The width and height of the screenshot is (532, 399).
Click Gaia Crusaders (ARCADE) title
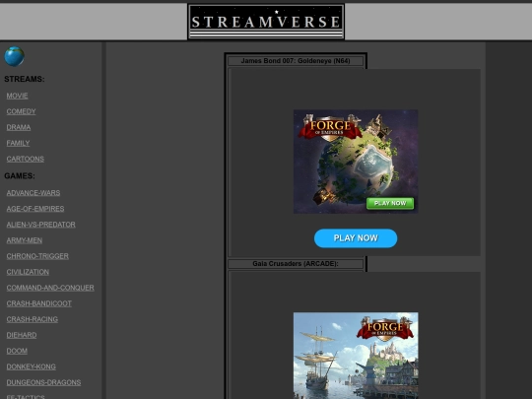tap(296, 264)
